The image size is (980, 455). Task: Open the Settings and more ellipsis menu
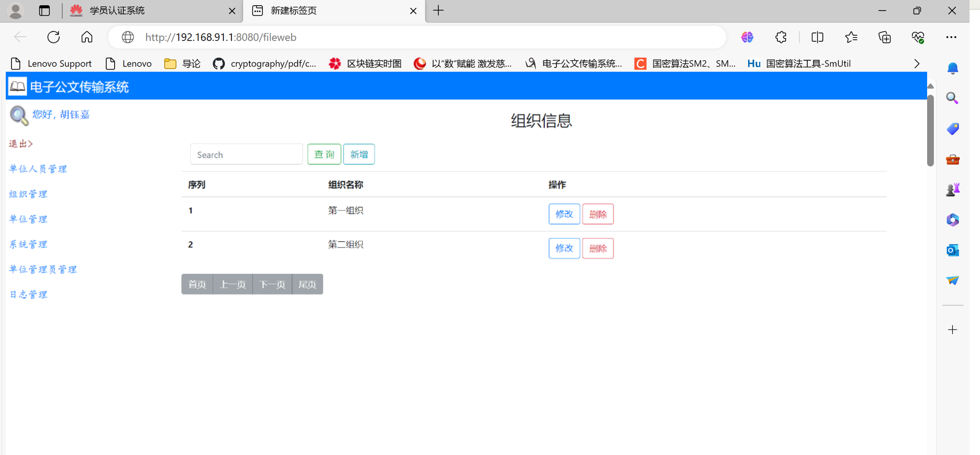pos(951,37)
